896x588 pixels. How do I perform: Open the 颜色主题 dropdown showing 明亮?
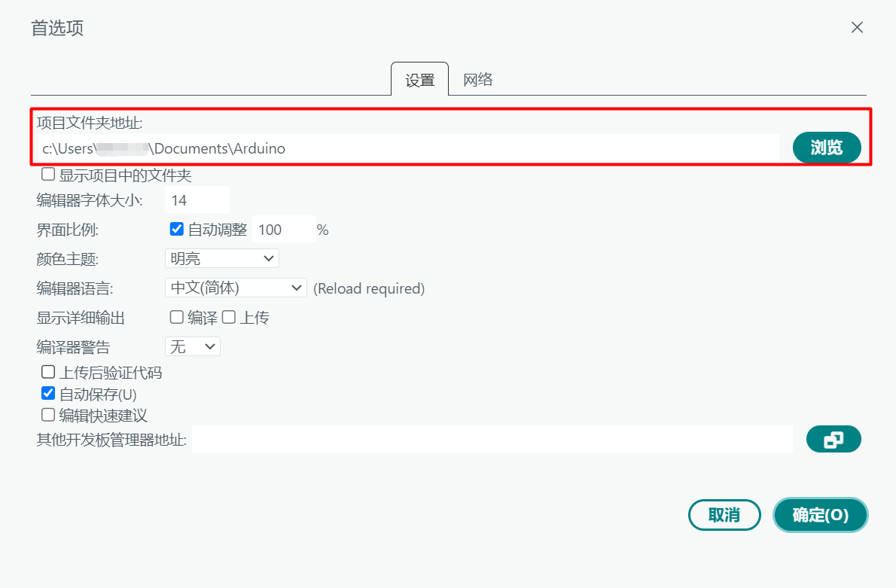coord(221,258)
